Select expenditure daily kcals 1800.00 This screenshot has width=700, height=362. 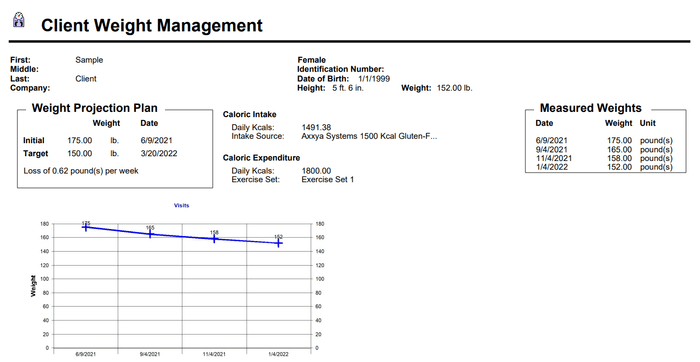click(x=316, y=171)
